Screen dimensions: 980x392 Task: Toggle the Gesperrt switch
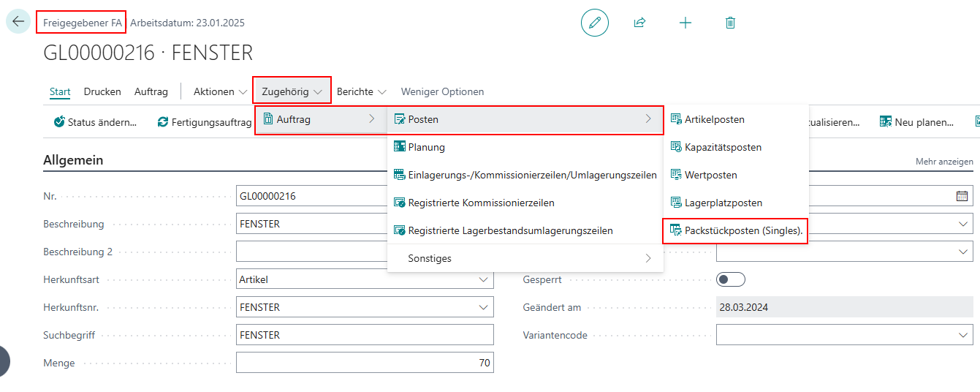click(730, 279)
